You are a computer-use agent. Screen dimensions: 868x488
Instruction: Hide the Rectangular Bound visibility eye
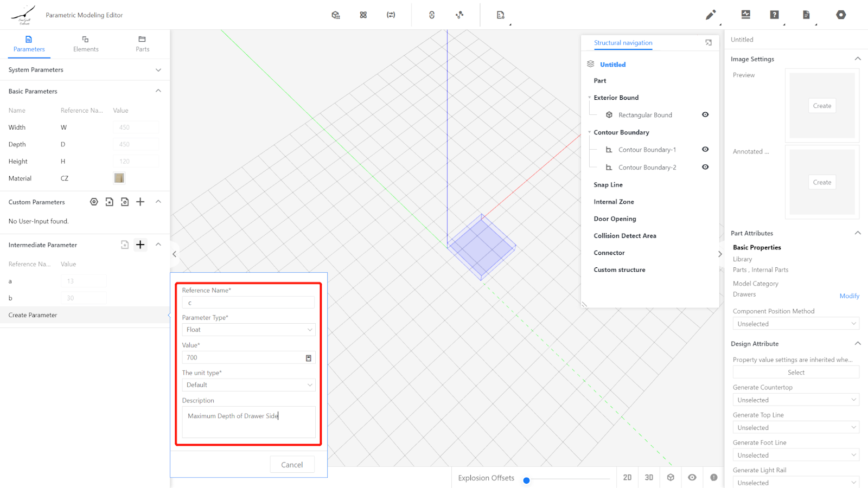705,114
